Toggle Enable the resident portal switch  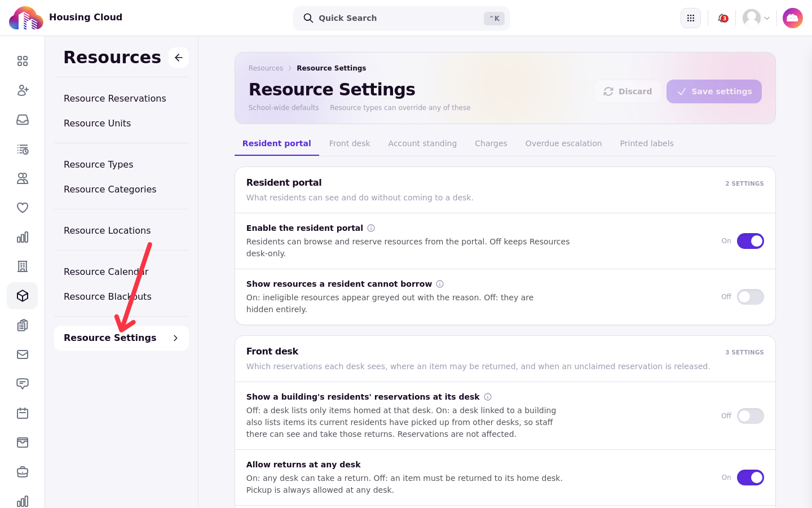[751, 241]
